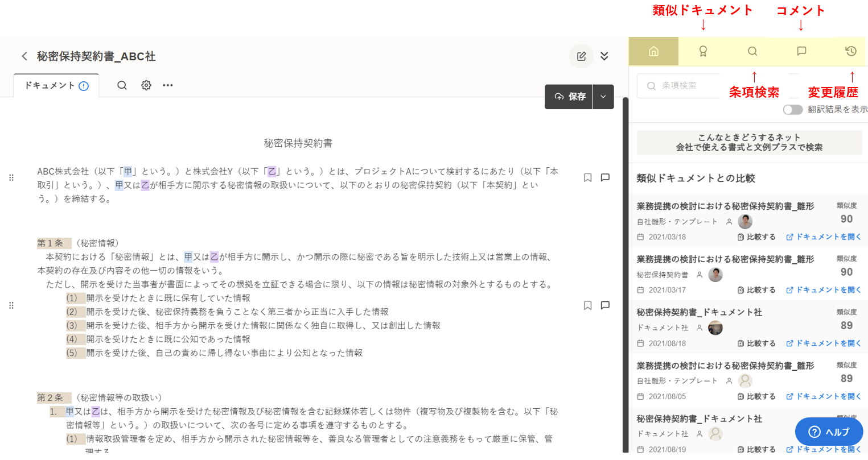Click the back arrow beside the document title
The width and height of the screenshot is (868, 460).
(x=24, y=56)
